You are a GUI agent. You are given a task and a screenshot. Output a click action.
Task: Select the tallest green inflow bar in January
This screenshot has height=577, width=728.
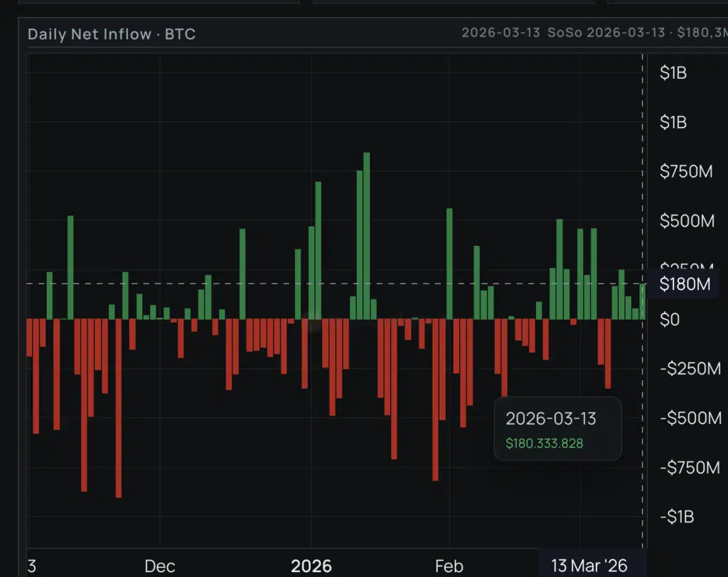(367, 234)
